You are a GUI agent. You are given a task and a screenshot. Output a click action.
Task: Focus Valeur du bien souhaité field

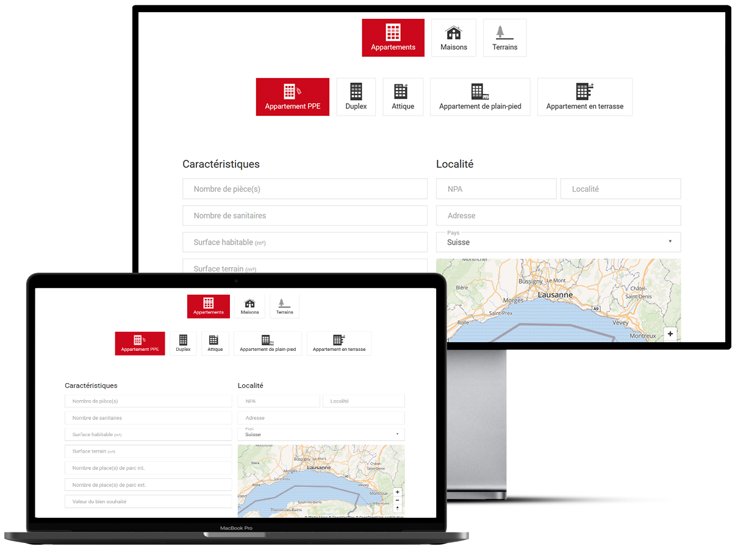tap(148, 501)
